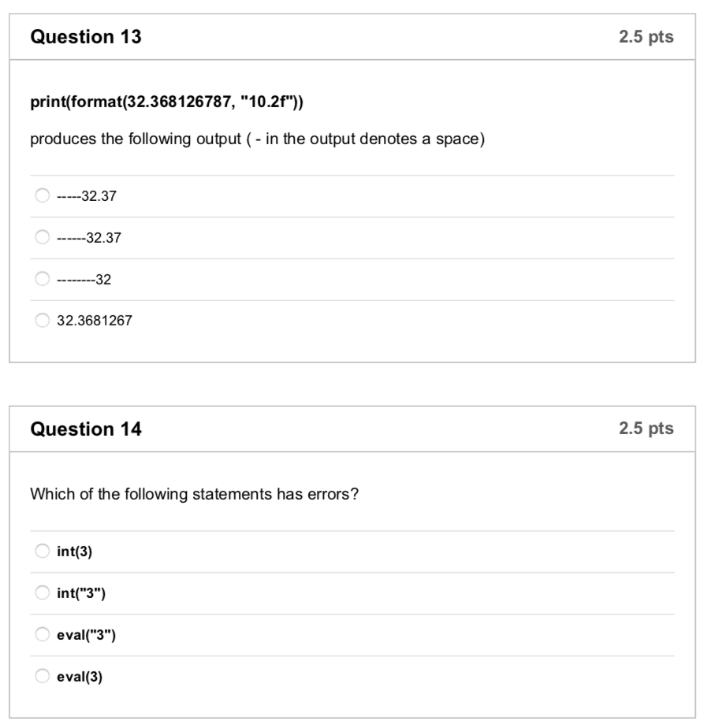
Task: Select the 32.3681267 answer option
Action: click(x=83, y=320)
